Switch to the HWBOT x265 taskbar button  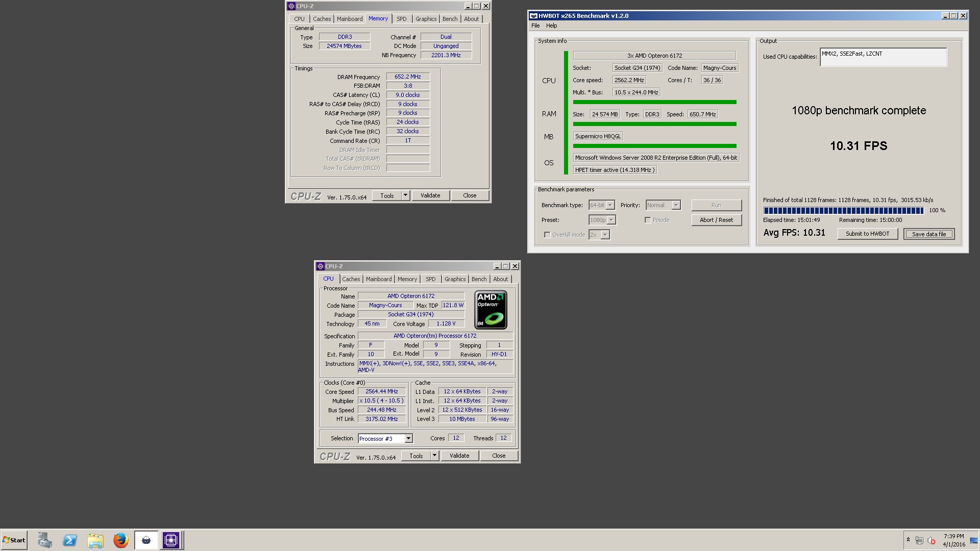pyautogui.click(x=146, y=540)
